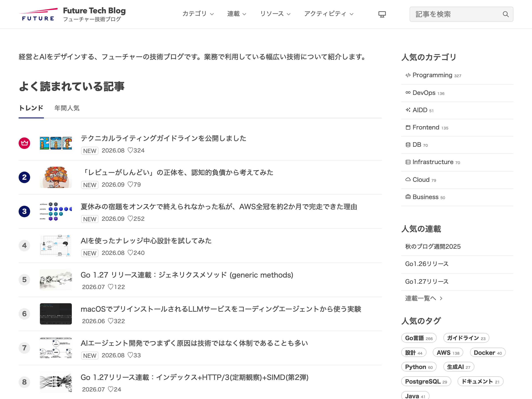Expand the カテゴリ dropdown menu
Image resolution: width=532 pixels, height=399 pixels.
(x=198, y=14)
